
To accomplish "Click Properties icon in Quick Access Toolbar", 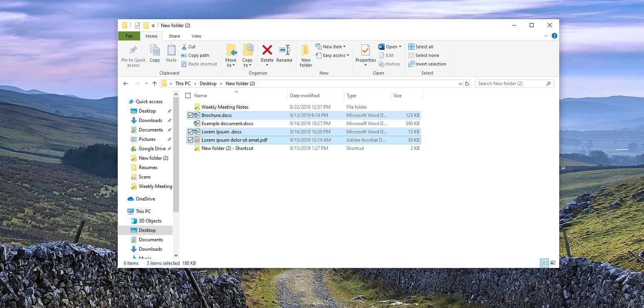I will pos(137,26).
